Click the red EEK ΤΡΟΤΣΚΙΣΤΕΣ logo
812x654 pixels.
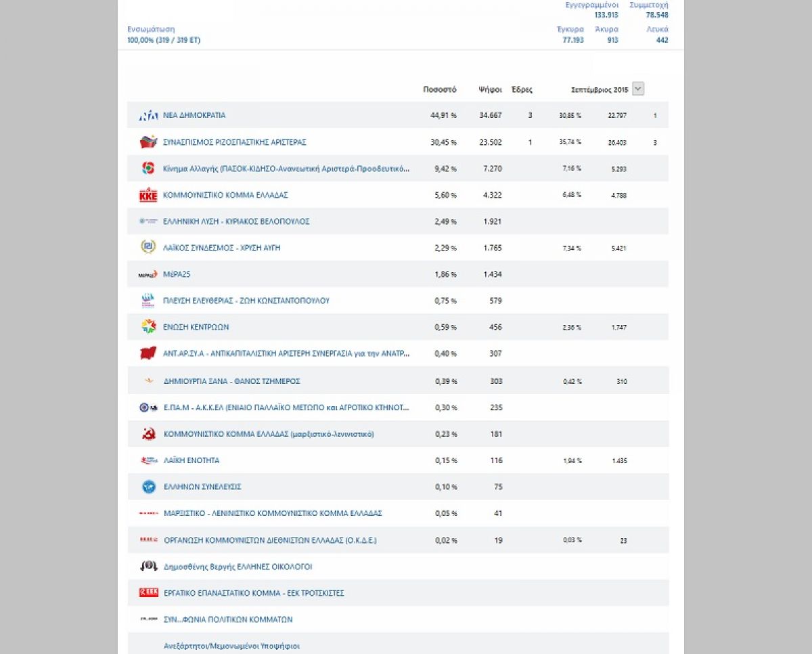tap(148, 592)
